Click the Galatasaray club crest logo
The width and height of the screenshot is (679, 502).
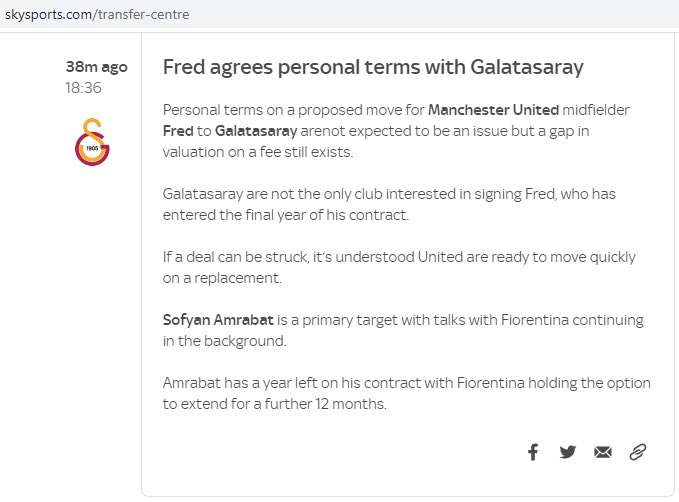(92, 142)
